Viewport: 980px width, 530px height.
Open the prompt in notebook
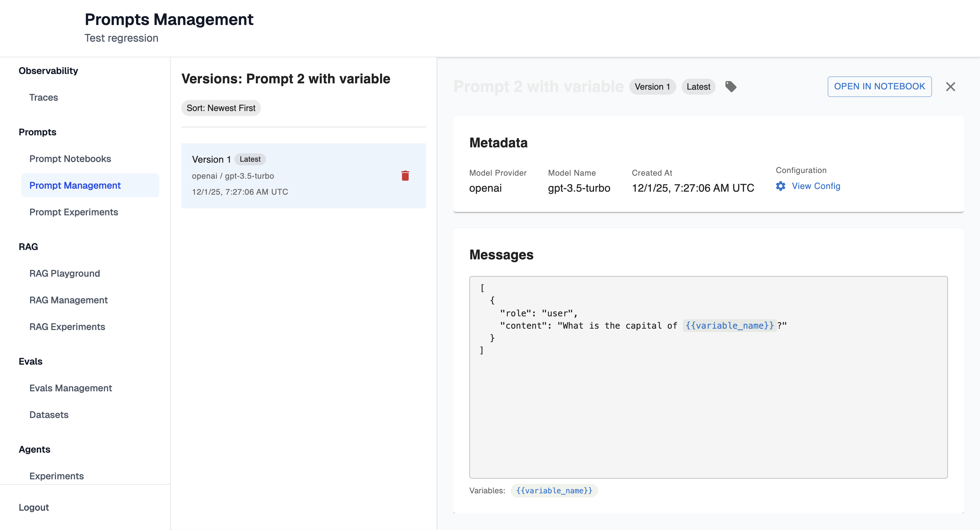(x=879, y=86)
